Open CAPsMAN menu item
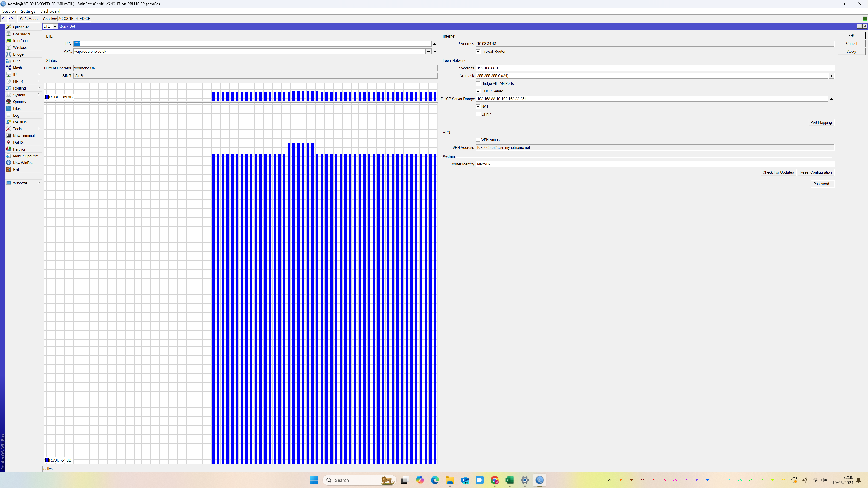Image resolution: width=868 pixels, height=488 pixels. 21,34
